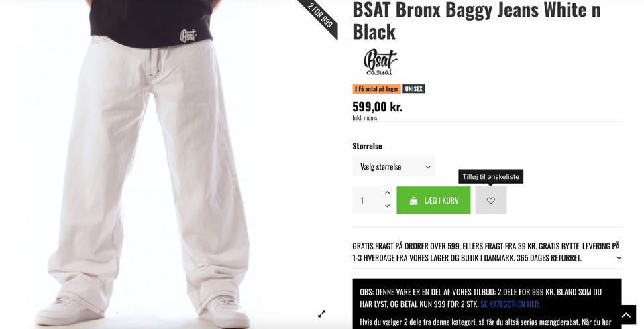Screen dimensions: 644x329
Task: Click the Tilføj til ønskeliste tooltip
Action: pos(491,176)
